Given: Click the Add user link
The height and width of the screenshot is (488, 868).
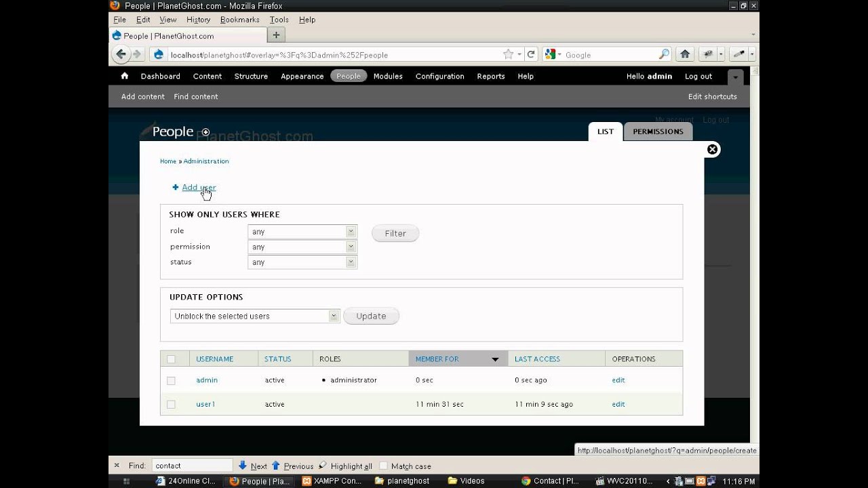Looking at the screenshot, I should tap(199, 188).
